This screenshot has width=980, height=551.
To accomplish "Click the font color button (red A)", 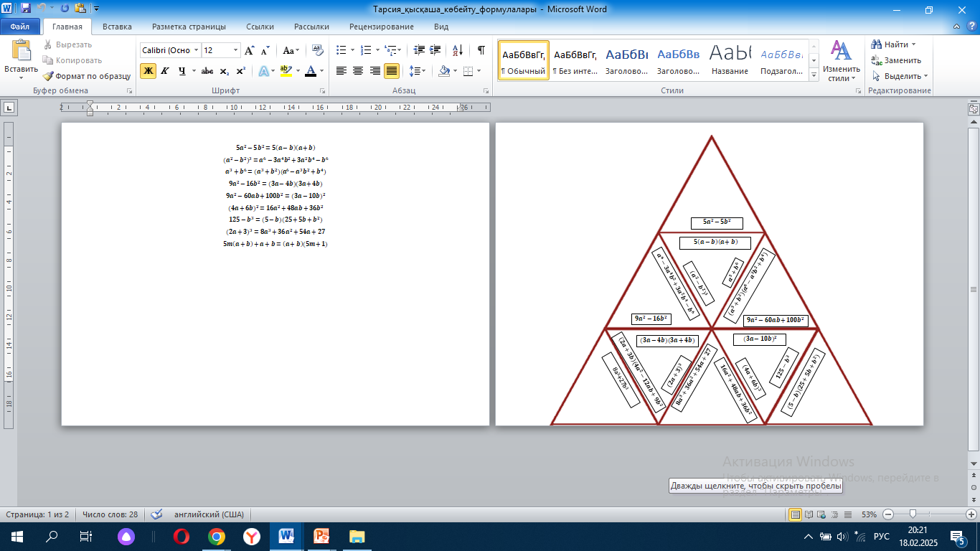I will (x=310, y=71).
